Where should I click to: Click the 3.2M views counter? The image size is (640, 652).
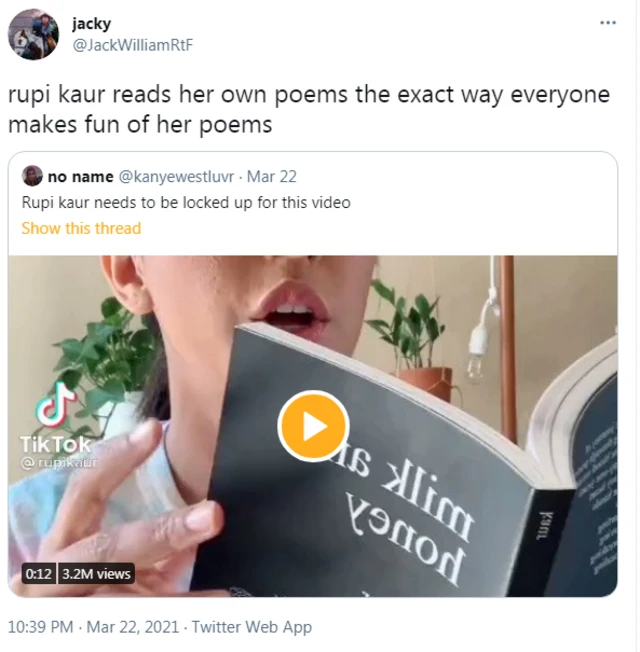[96, 573]
